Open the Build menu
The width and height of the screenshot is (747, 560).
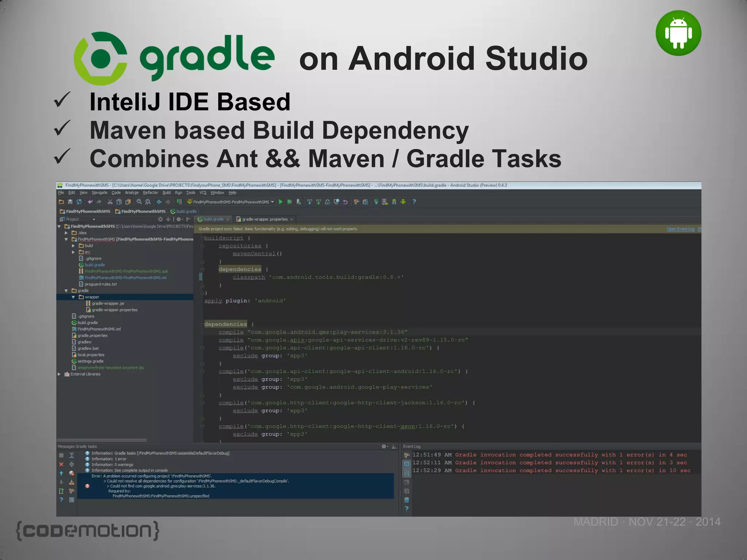pyautogui.click(x=166, y=192)
